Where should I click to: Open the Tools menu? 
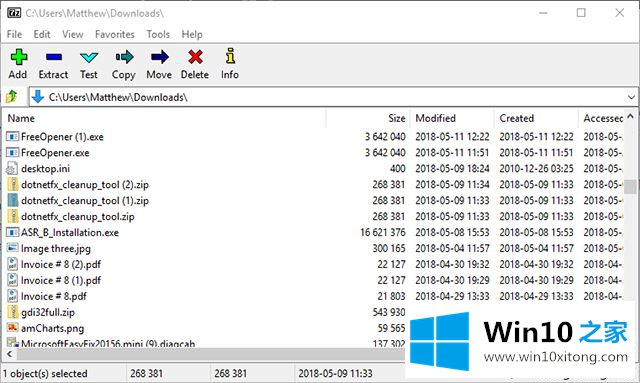(x=158, y=34)
